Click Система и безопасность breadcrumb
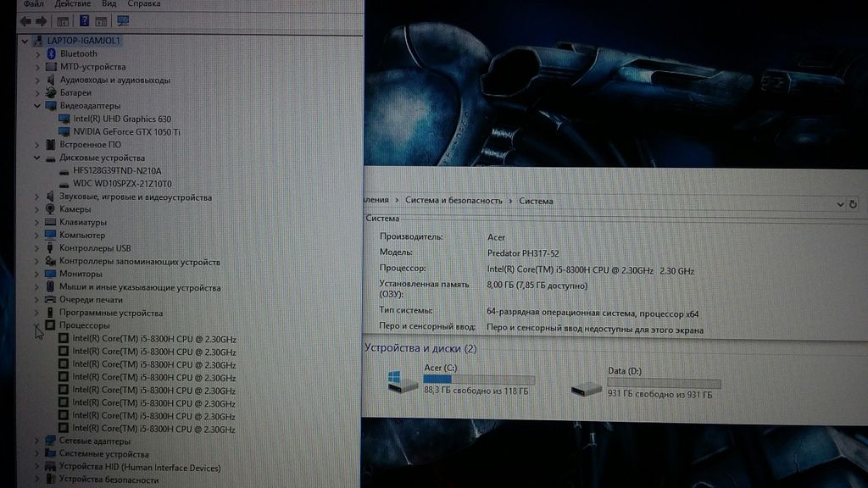 (453, 200)
